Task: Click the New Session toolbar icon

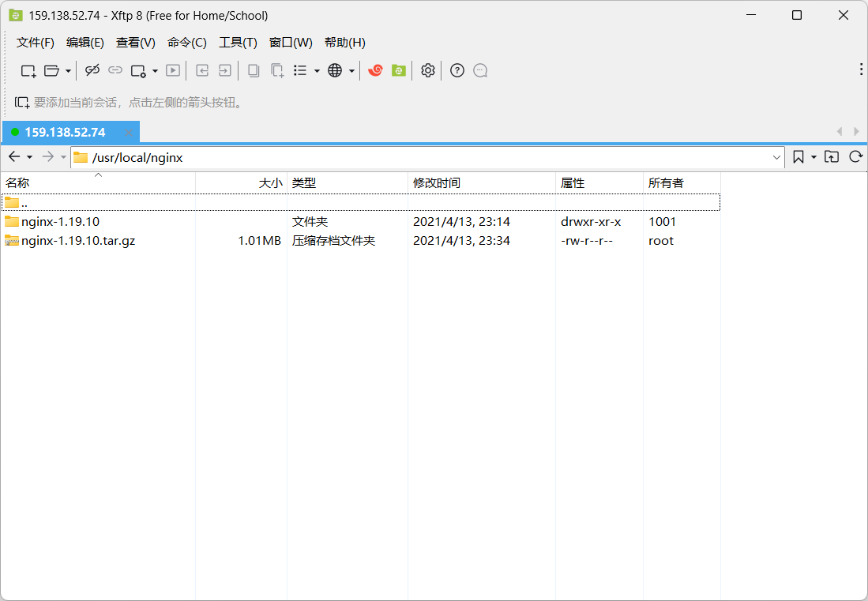Action: (28, 71)
